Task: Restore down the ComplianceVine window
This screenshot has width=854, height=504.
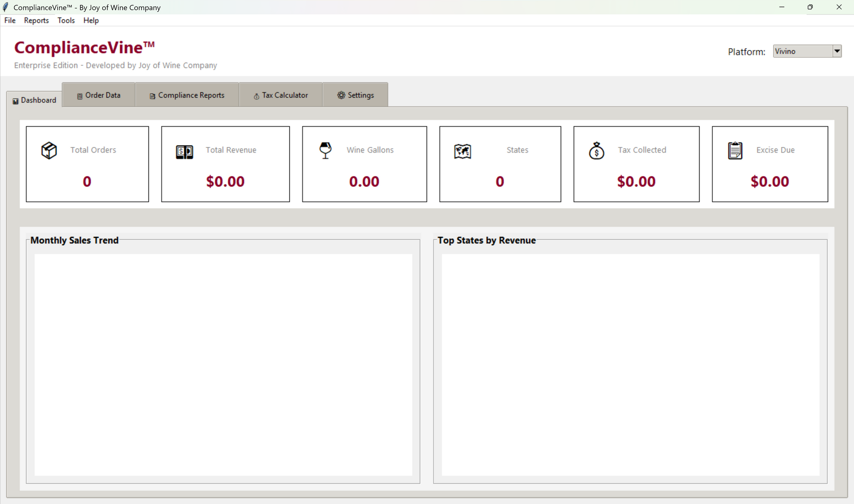Action: point(810,7)
